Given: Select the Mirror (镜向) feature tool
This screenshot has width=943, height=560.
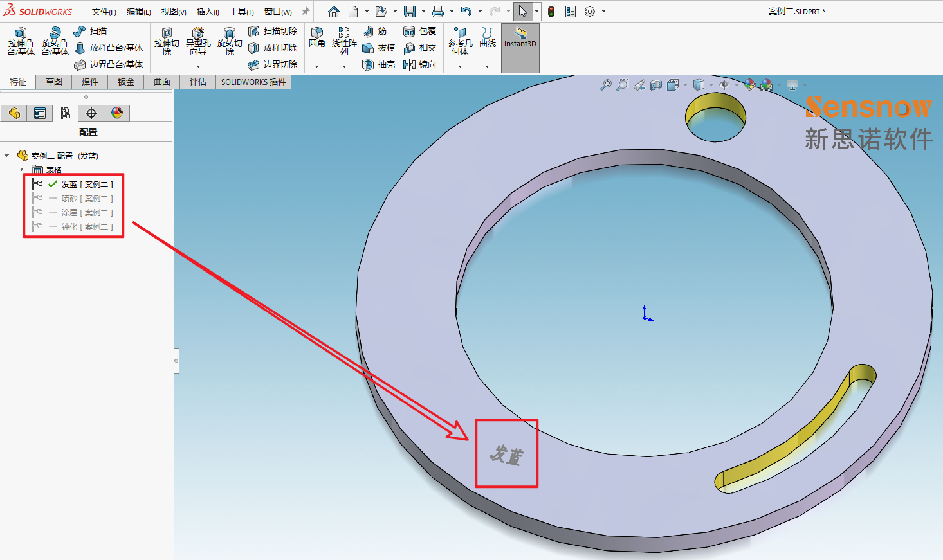Looking at the screenshot, I should [x=420, y=64].
